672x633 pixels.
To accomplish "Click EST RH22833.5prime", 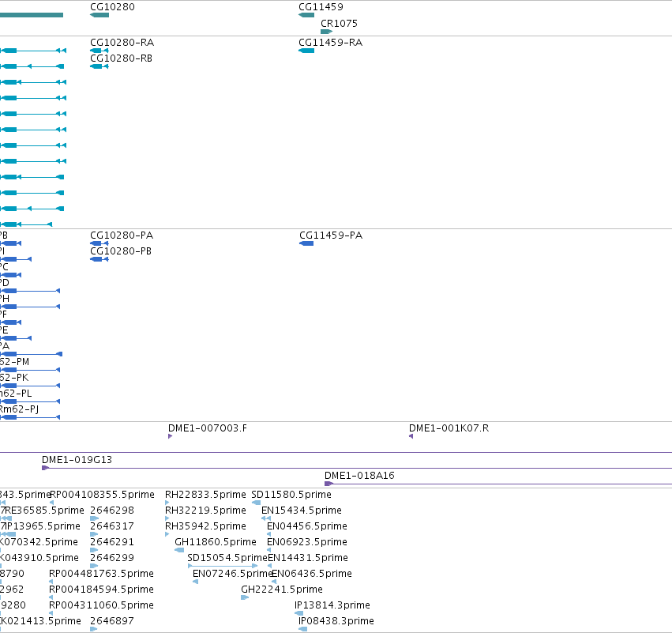I will [x=205, y=495].
